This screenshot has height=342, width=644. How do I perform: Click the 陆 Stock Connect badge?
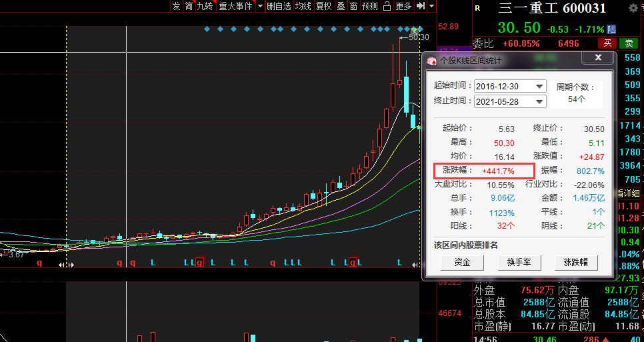tap(611, 29)
